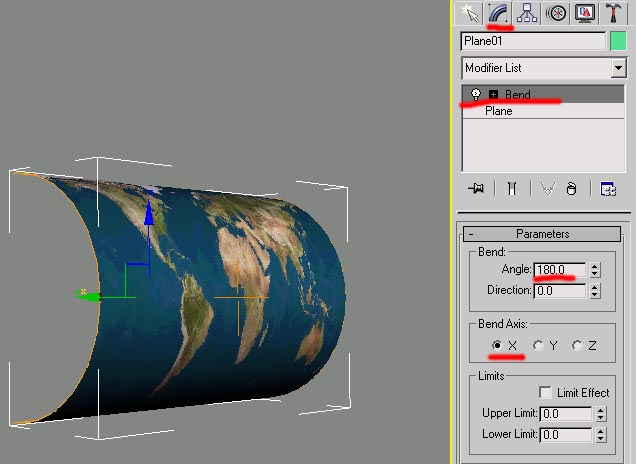Select Y bend axis radio button
The height and width of the screenshot is (464, 636).
click(x=538, y=345)
